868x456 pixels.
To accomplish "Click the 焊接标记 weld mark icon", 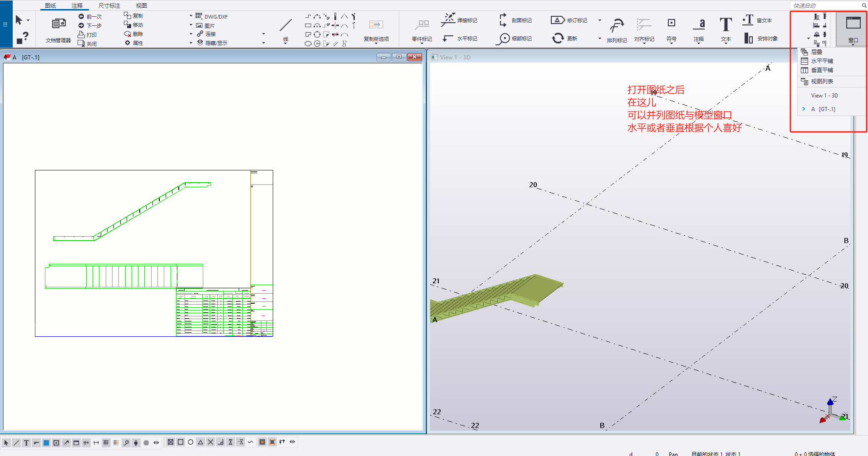I will 448,19.
